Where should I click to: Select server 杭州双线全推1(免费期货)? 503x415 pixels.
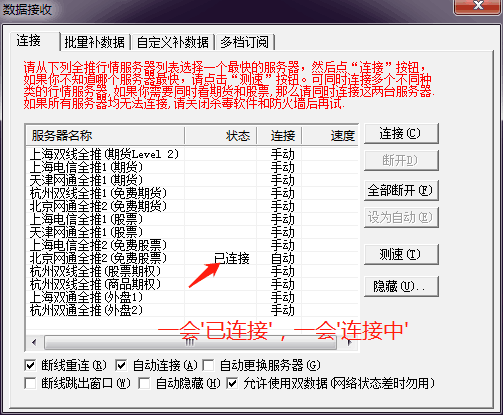pos(98,193)
